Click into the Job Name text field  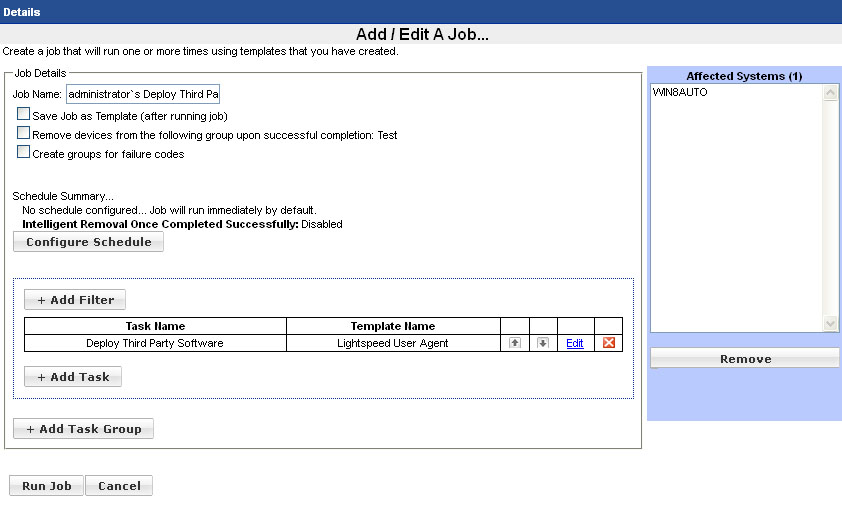coord(142,95)
